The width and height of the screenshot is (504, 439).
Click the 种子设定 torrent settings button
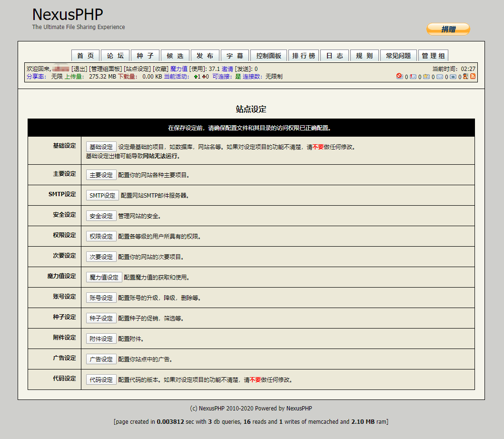pos(101,318)
